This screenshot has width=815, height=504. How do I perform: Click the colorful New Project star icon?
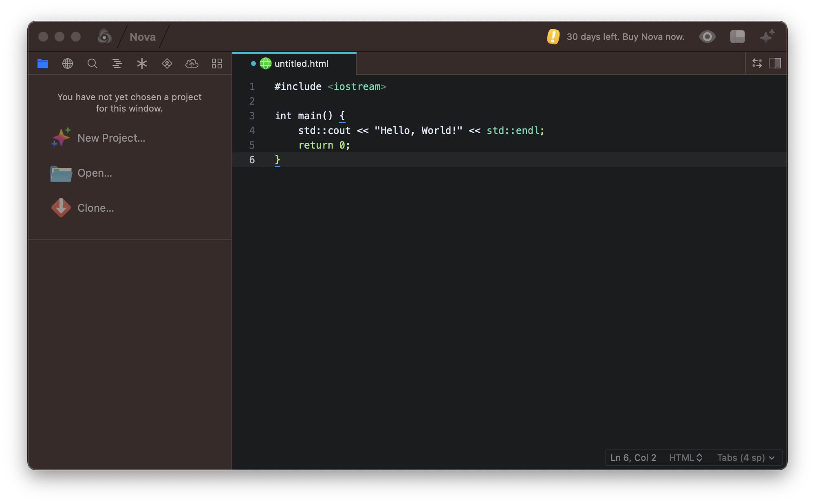(61, 138)
